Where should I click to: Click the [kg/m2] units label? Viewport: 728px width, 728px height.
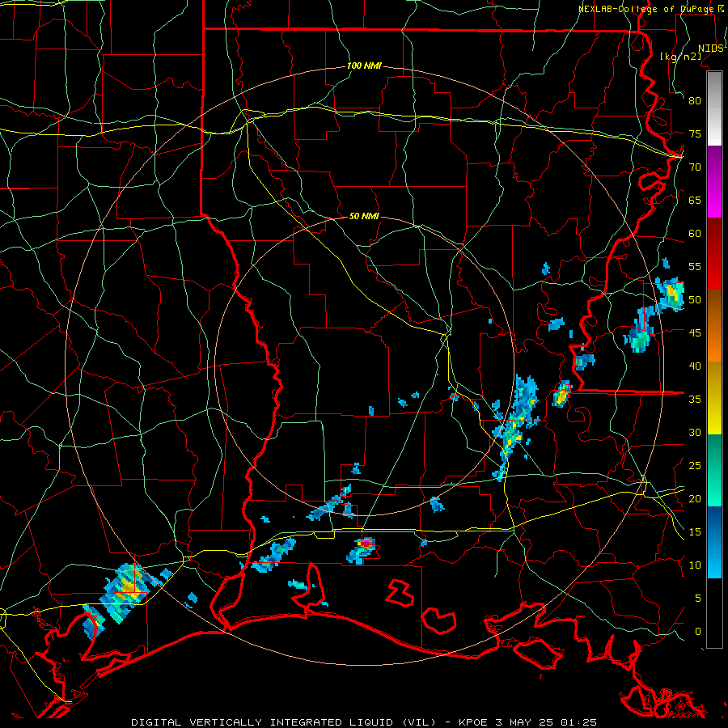(x=680, y=57)
